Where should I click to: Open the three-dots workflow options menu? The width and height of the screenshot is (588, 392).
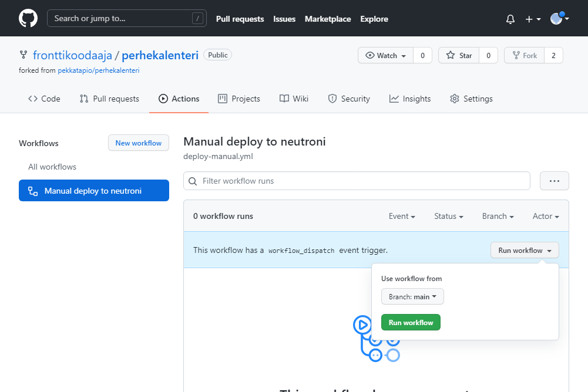(555, 181)
